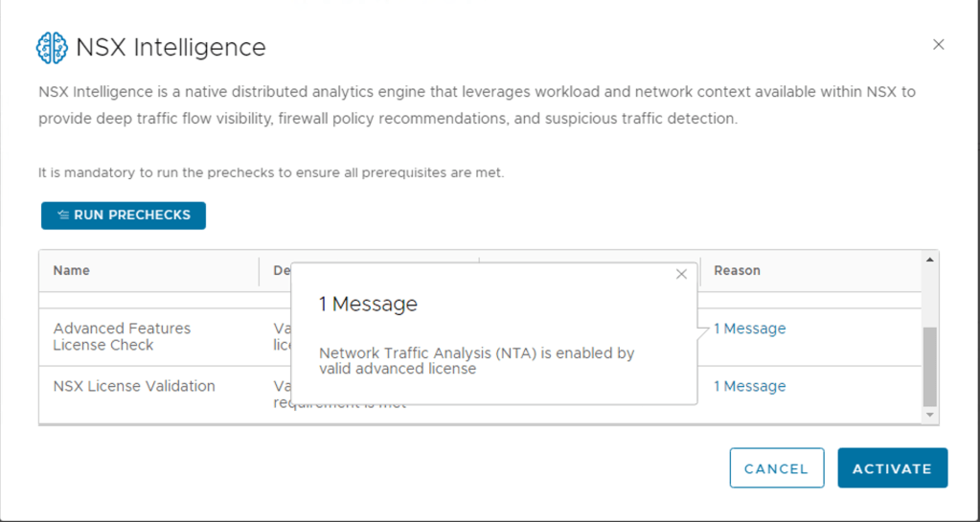Close the NSX Intelligence dialog
980x522 pixels.
tap(938, 45)
